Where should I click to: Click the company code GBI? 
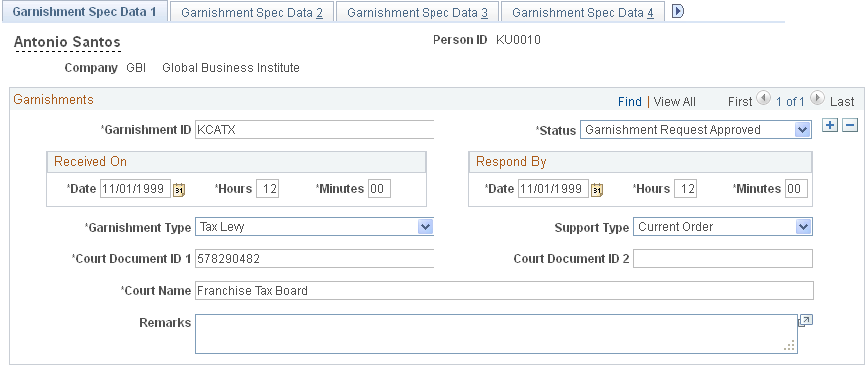(x=136, y=68)
